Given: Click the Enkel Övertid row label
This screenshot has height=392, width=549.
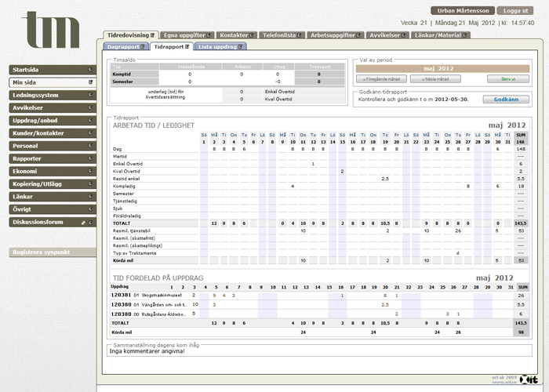Looking at the screenshot, I should (x=127, y=164).
